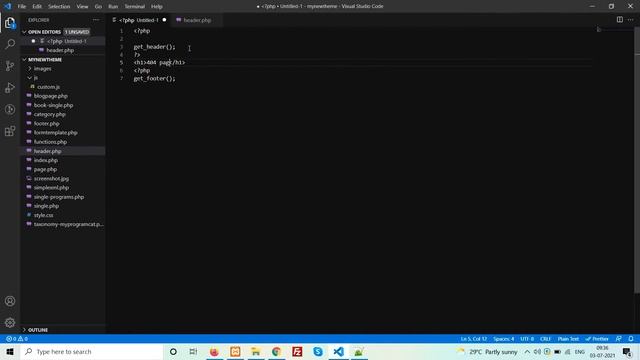Click the Ln 5, Col 12 status item
Viewport: 640px width, 360px height.
click(473, 339)
